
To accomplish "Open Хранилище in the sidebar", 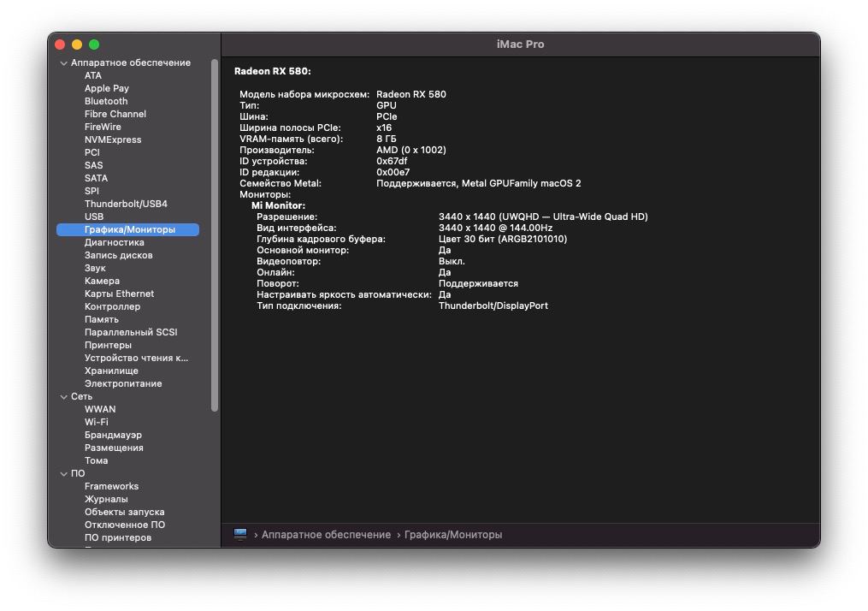I will click(x=111, y=371).
